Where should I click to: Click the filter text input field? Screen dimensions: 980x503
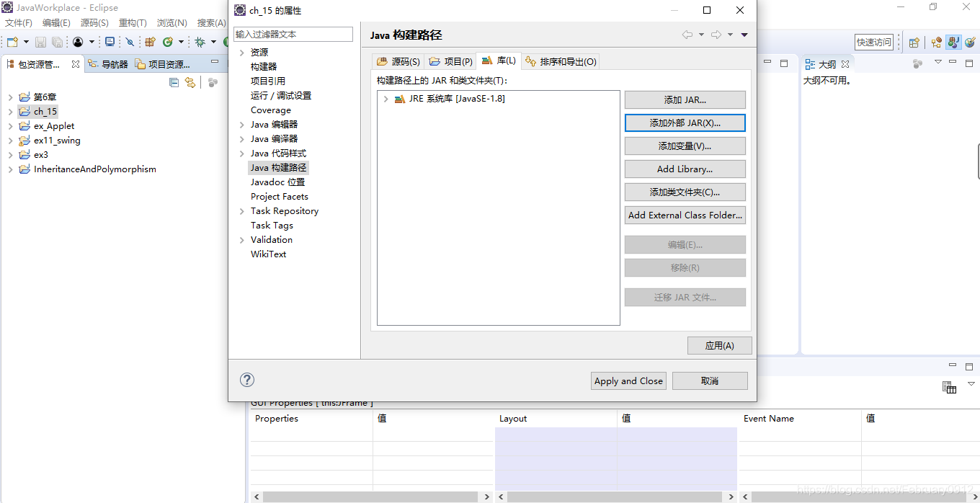(x=293, y=34)
